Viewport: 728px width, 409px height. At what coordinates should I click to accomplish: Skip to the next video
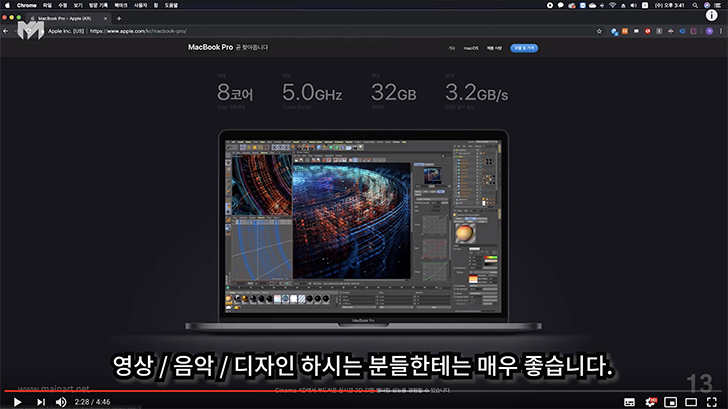coord(41,402)
